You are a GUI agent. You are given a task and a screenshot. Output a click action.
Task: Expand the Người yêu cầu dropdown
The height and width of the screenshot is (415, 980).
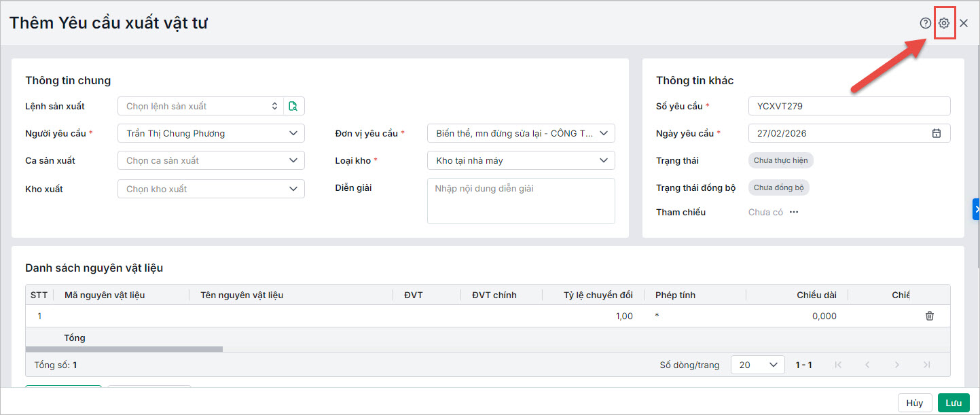[x=293, y=133]
